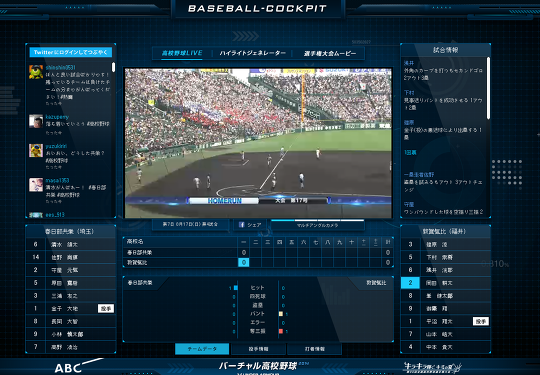Screen dimensions: 540x375
Task: Select pitcher 金子 row in 春日部共栄 lineup
Action: coord(71,308)
